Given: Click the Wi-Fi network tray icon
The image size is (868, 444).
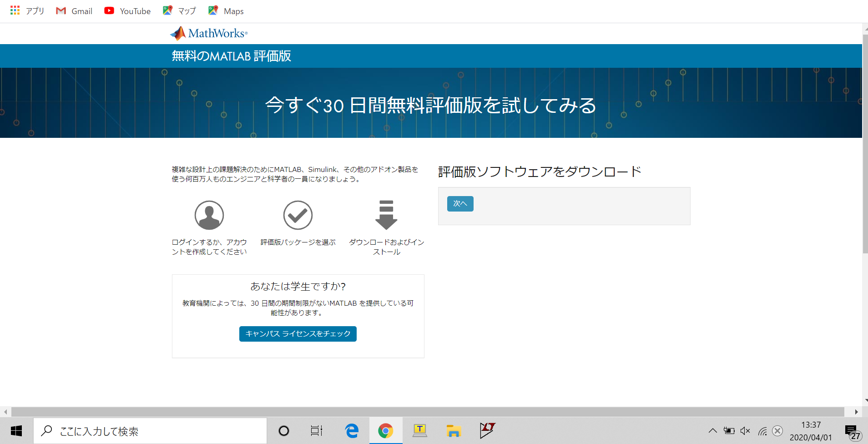Looking at the screenshot, I should tap(762, 431).
